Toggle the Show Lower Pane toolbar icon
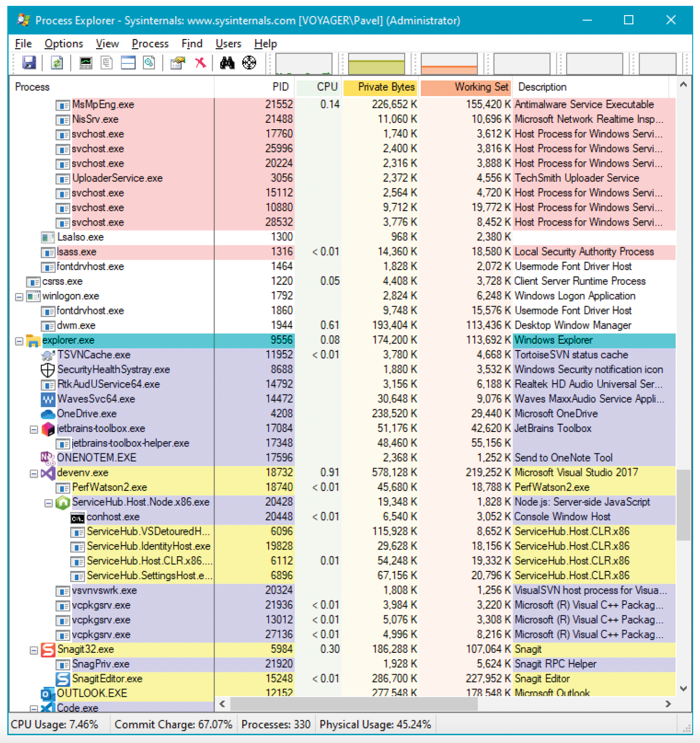Image resolution: width=700 pixels, height=743 pixels. point(128,63)
